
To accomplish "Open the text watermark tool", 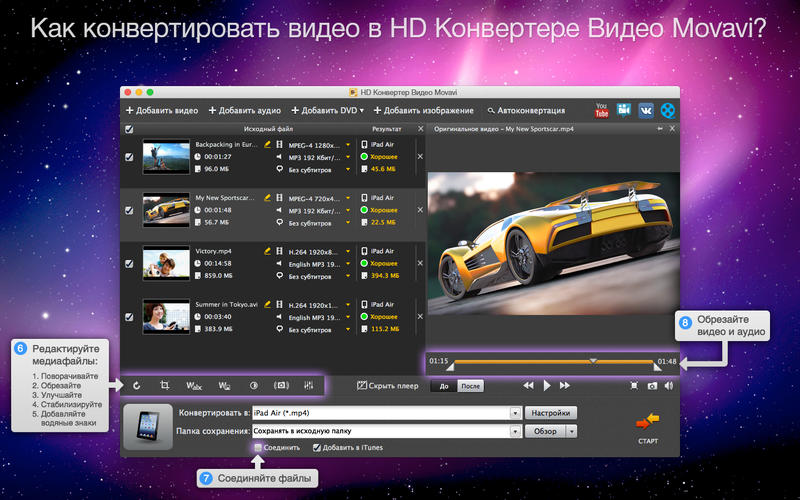I will [194, 386].
